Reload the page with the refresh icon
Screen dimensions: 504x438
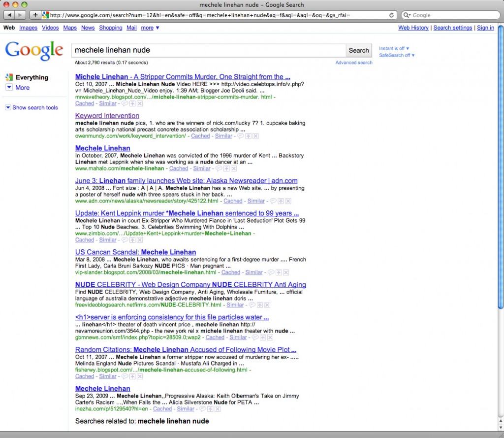[391, 15]
